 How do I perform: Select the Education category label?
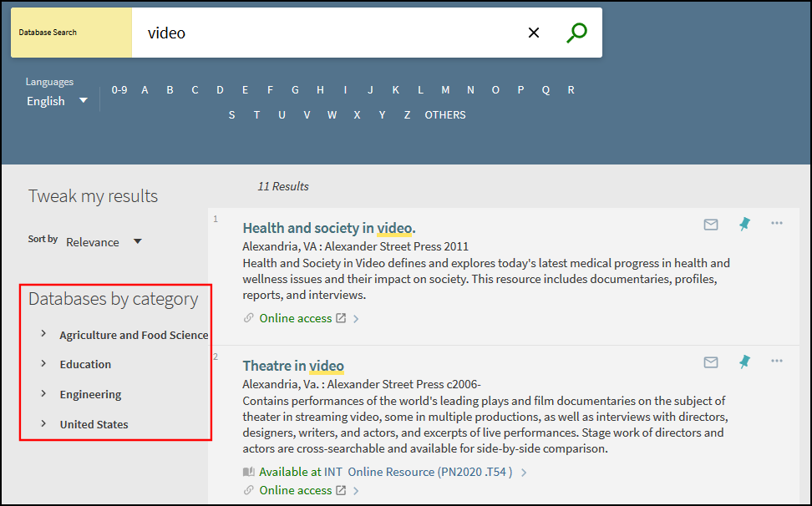(85, 364)
